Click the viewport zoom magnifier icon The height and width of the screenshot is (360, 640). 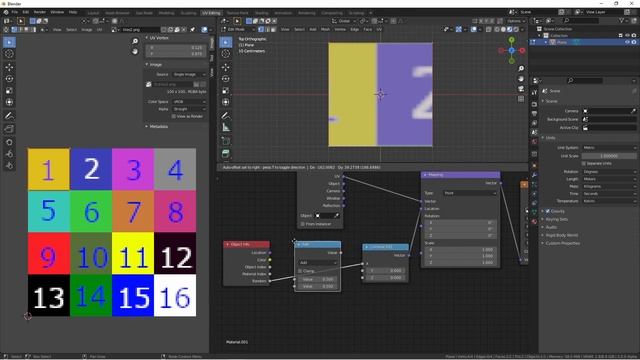[521, 69]
